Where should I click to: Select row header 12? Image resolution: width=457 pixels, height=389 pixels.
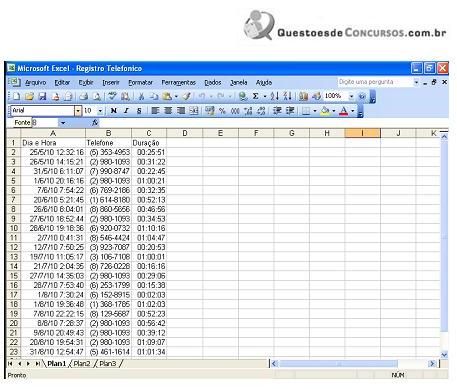(x=14, y=247)
